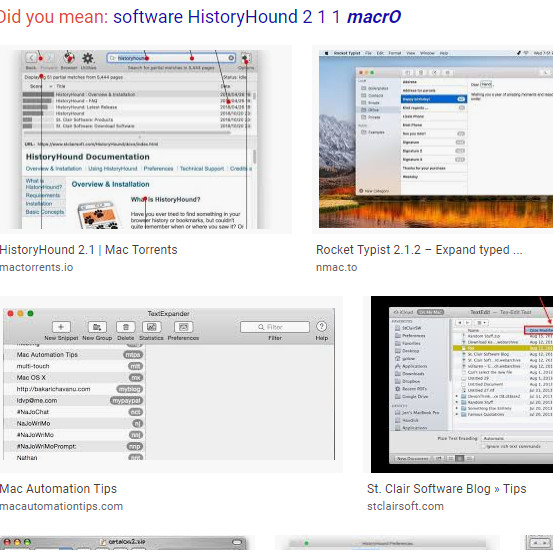Screen dimensions: 553x553
Task: Visit the macautomationtips.com source link
Action: pyautogui.click(x=61, y=506)
